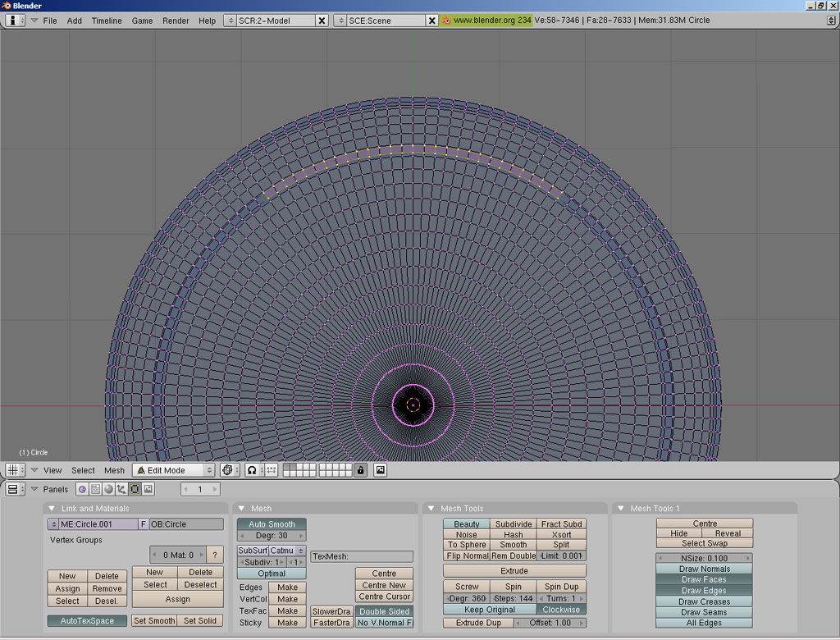Adjust the NSize: 0.100 slider

tap(704, 558)
